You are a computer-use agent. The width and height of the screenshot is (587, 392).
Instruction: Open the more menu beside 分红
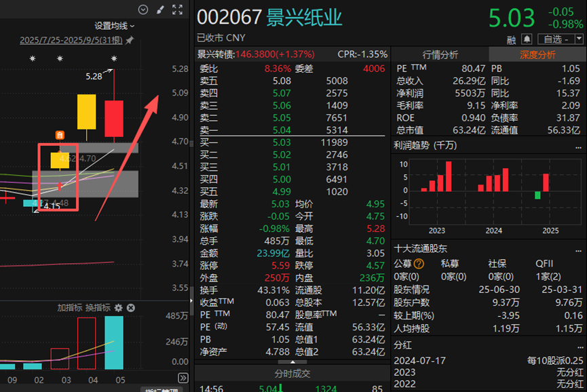pos(580,347)
